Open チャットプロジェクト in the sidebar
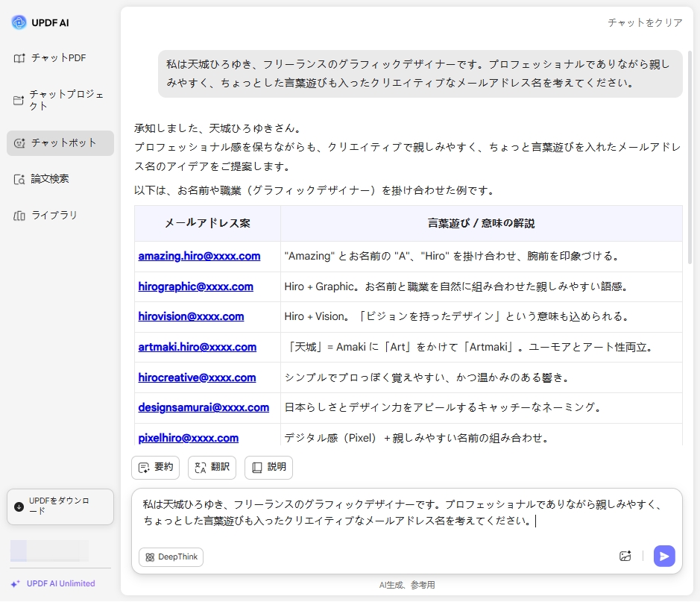The image size is (700, 602). pos(60,100)
